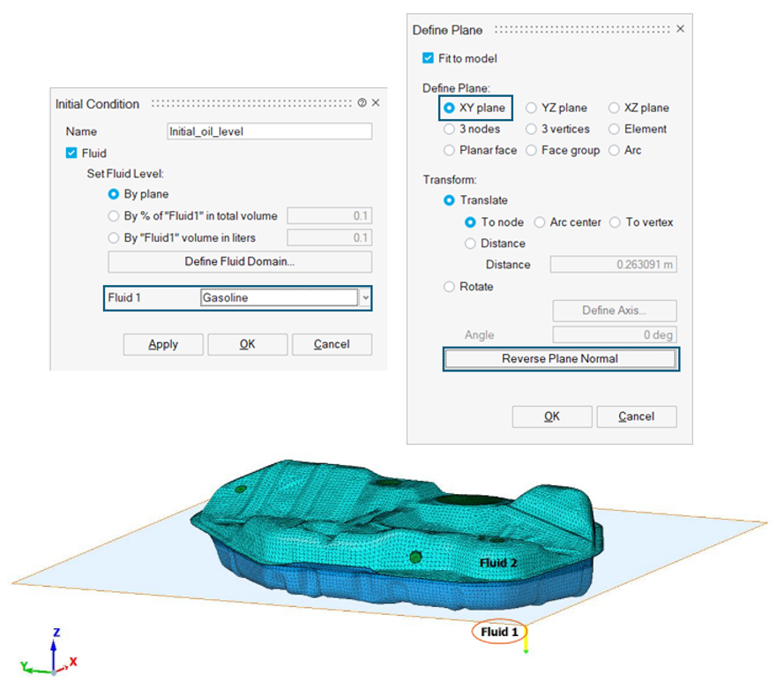Confirm OK in Initial Condition dialog
784x697 pixels.
click(248, 345)
